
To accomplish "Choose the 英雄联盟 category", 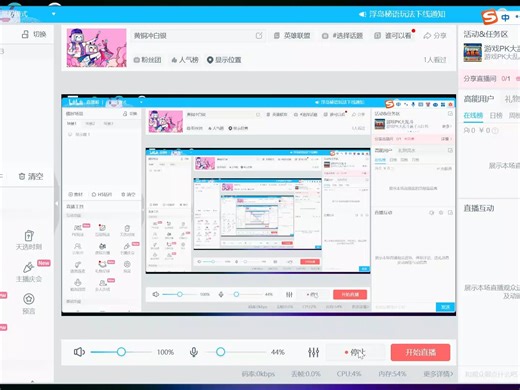I will (x=292, y=36).
